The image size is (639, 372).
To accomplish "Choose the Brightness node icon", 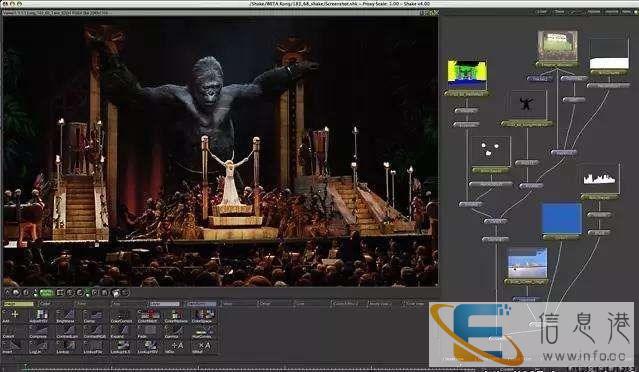I will click(66, 315).
